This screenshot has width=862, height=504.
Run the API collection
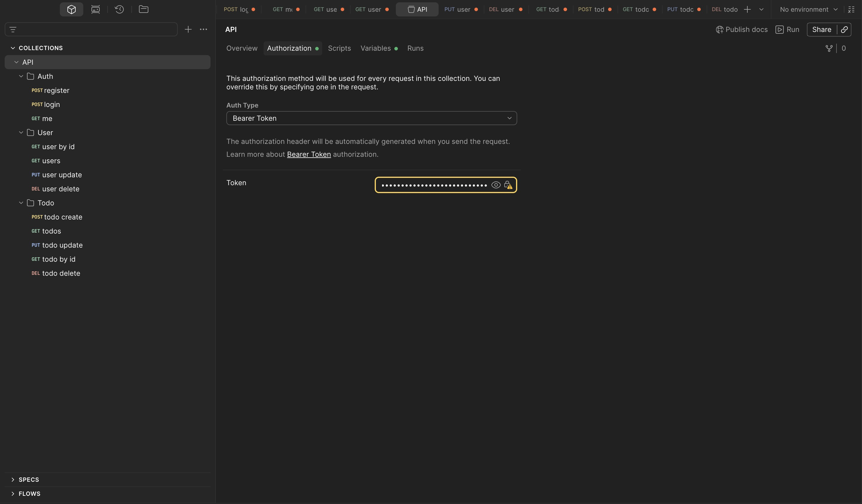pyautogui.click(x=788, y=30)
